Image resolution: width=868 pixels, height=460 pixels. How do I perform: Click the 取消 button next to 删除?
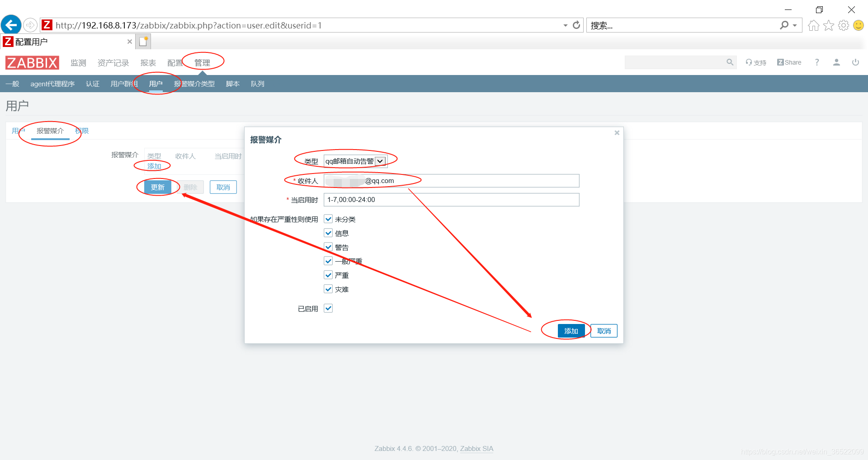coord(223,187)
